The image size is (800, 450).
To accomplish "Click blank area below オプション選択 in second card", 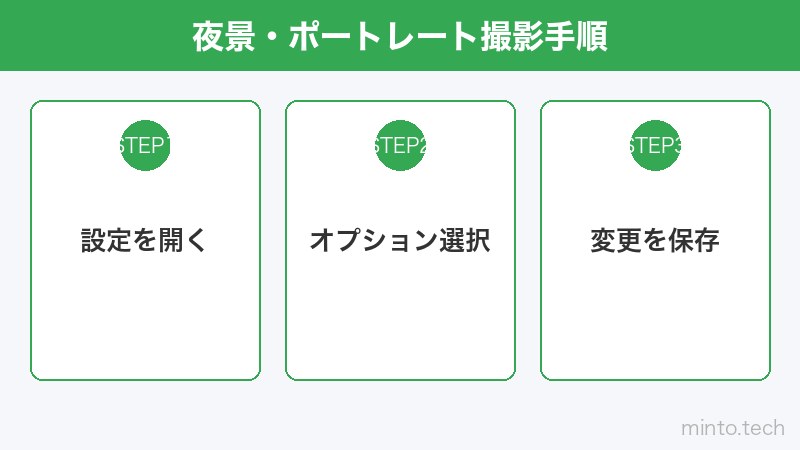I will point(400,320).
